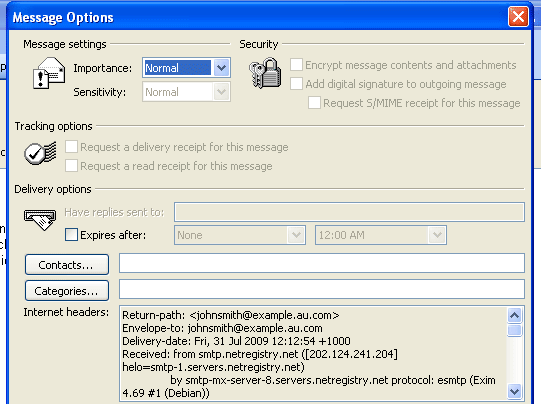Tick Add digital signature to outgoing message
541x404 pixels.
[297, 83]
